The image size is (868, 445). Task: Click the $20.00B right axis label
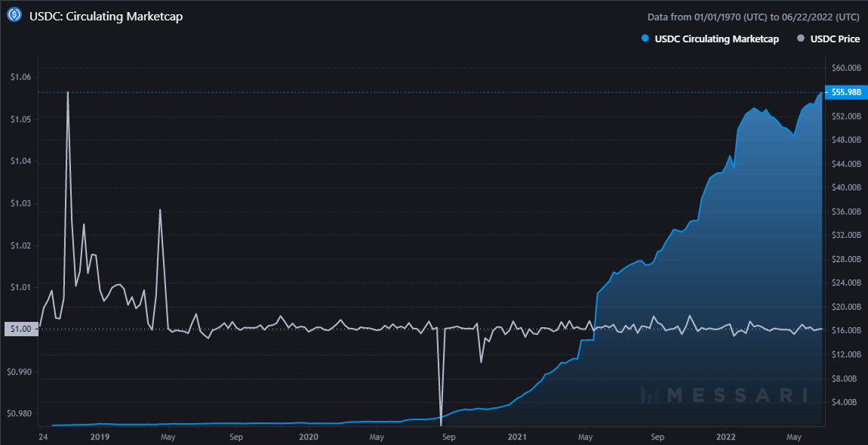tap(846, 307)
